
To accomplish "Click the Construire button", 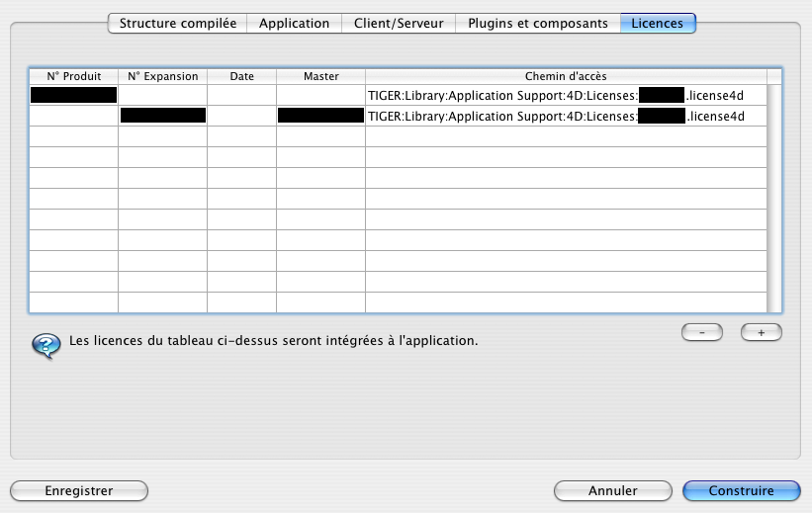I will point(741,490).
